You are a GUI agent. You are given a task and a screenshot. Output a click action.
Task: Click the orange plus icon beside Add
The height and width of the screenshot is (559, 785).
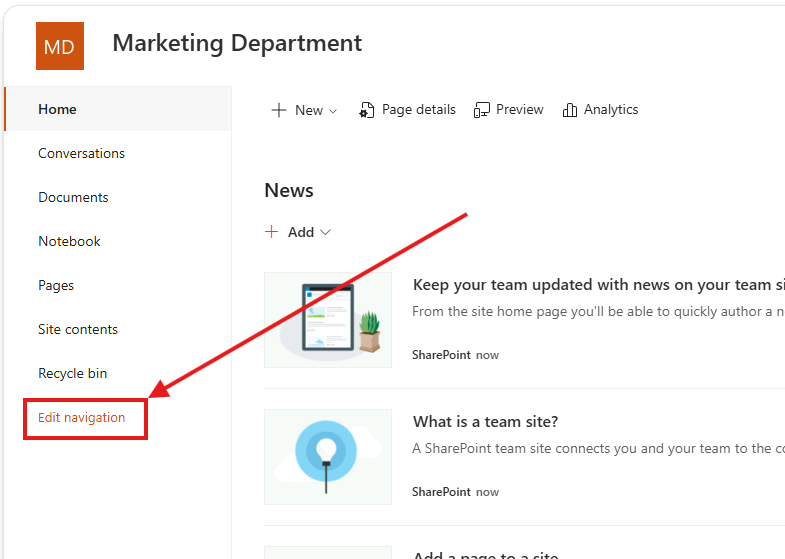271,232
